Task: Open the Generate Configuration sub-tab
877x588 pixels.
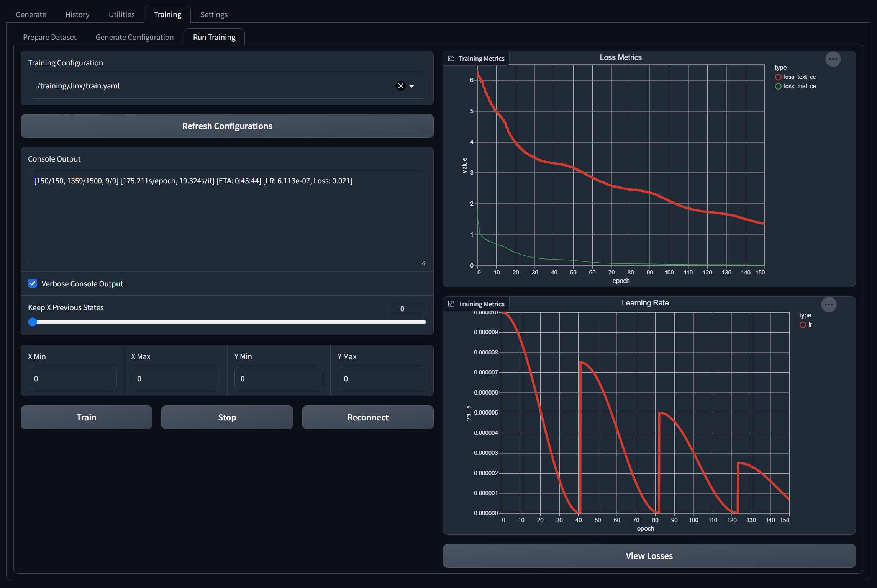Action: point(134,37)
